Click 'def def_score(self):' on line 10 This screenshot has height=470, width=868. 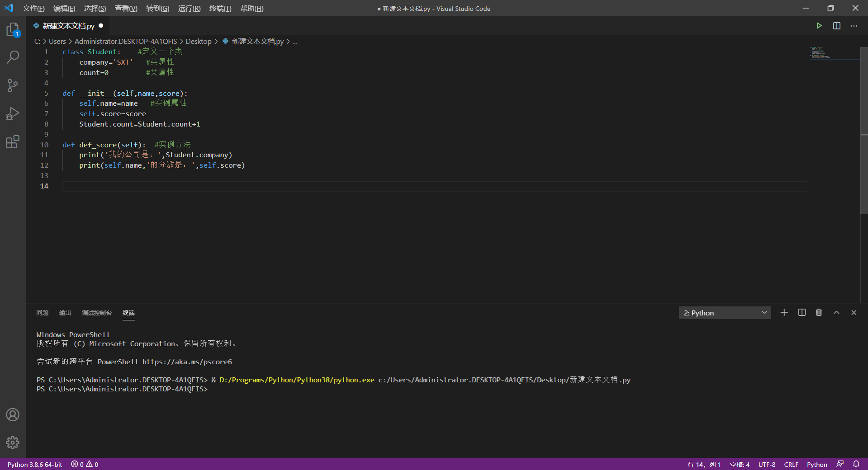[104, 145]
